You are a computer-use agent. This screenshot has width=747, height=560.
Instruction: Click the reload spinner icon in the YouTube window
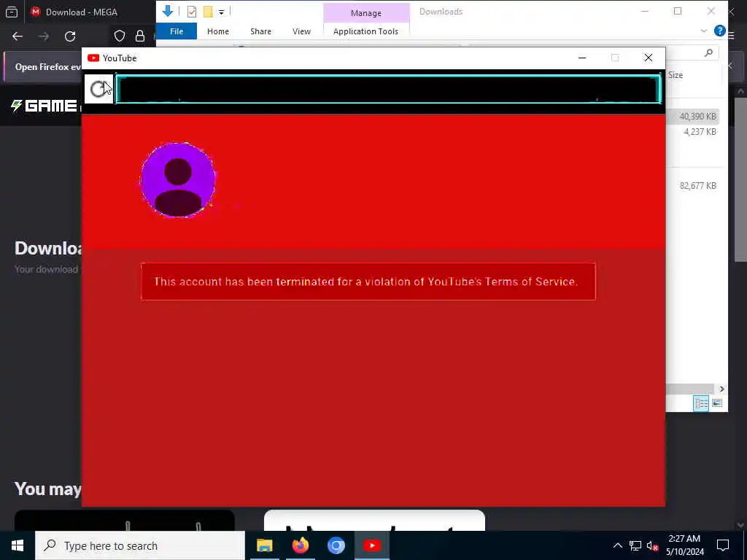click(98, 89)
